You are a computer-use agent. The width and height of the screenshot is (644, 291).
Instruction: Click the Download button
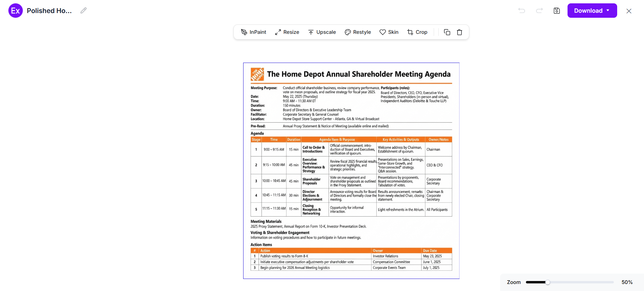(x=592, y=11)
